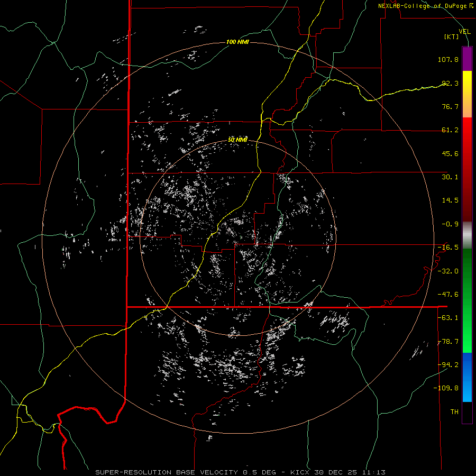The image size is (476, 476).
Task: Click the VEL legend title
Action: [x=464, y=32]
